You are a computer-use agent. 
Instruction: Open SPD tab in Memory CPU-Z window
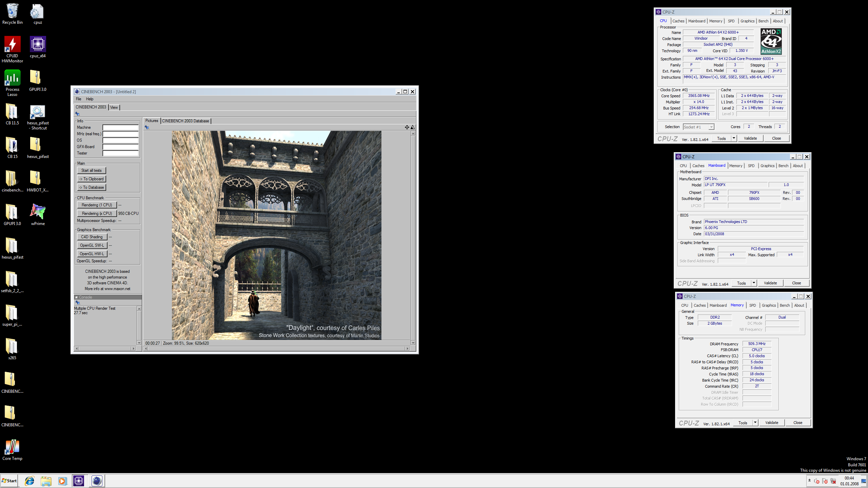click(x=753, y=305)
